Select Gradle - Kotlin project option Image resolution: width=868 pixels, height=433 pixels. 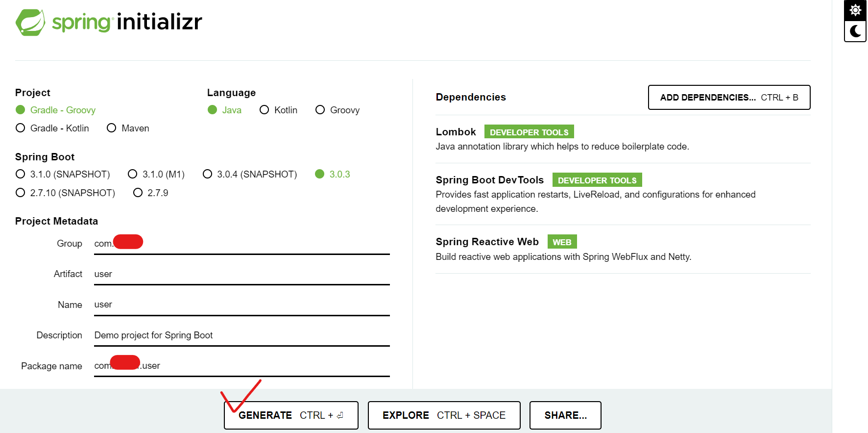tap(52, 128)
